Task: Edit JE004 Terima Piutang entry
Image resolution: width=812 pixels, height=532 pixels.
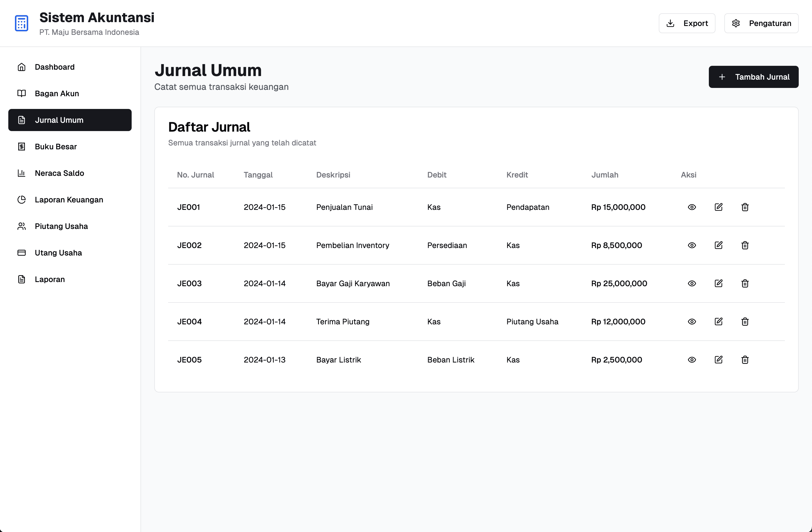Action: (718, 322)
